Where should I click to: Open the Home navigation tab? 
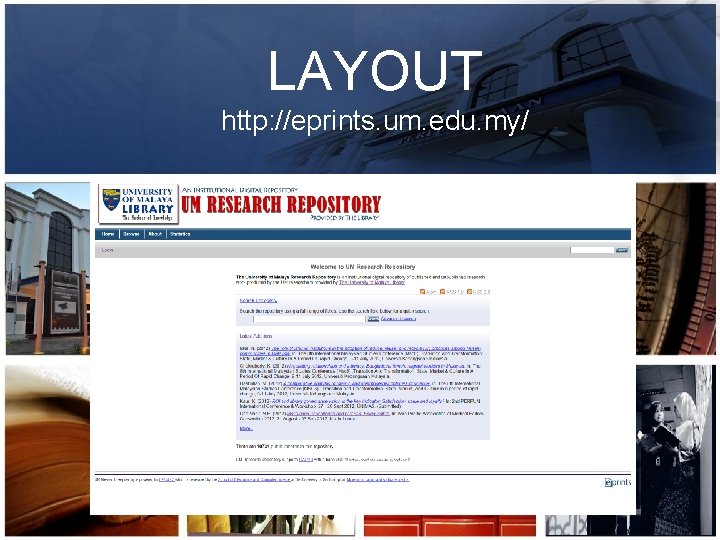[x=108, y=234]
